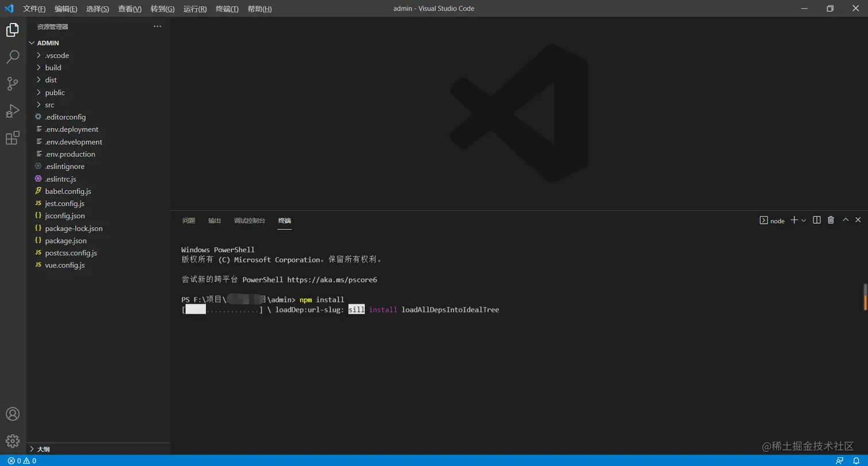Open the .env.production file

[98, 154]
